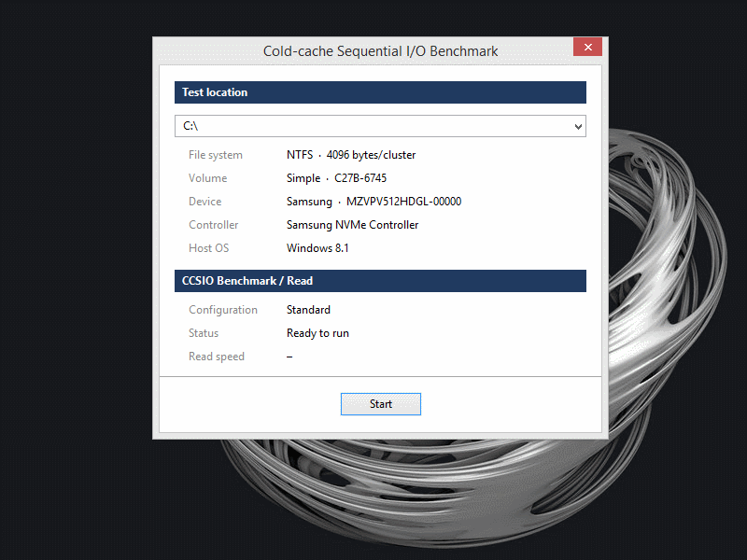Select the Simple C27B-6745 volume value
The image size is (747, 560).
click(336, 178)
